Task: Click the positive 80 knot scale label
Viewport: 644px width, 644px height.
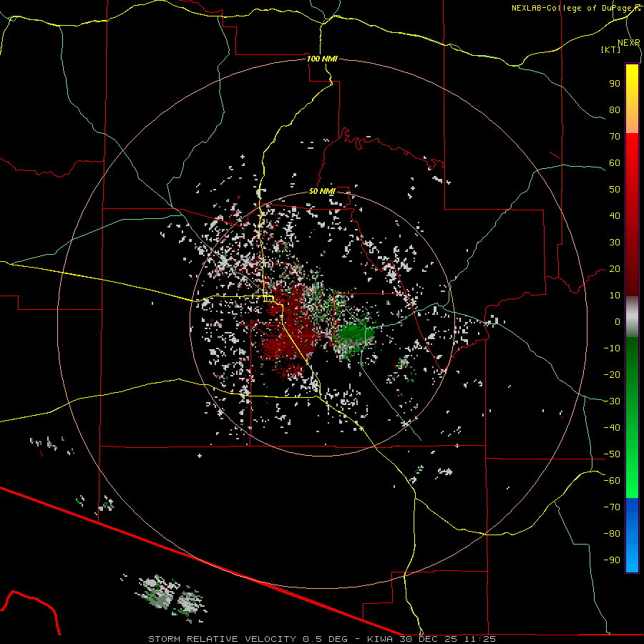Action: (x=615, y=110)
